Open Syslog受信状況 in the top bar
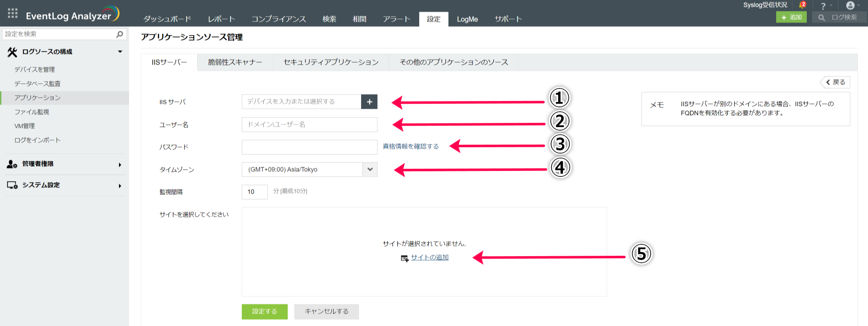The width and height of the screenshot is (868, 326). tap(765, 5)
